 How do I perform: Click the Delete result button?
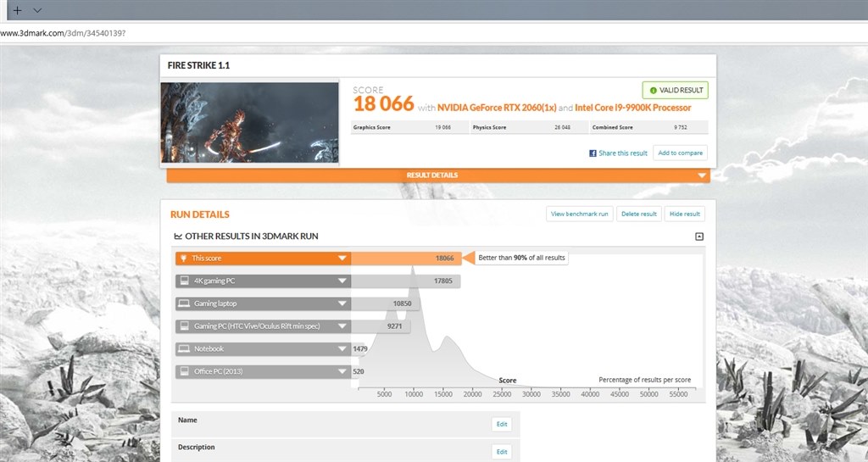[x=639, y=214]
